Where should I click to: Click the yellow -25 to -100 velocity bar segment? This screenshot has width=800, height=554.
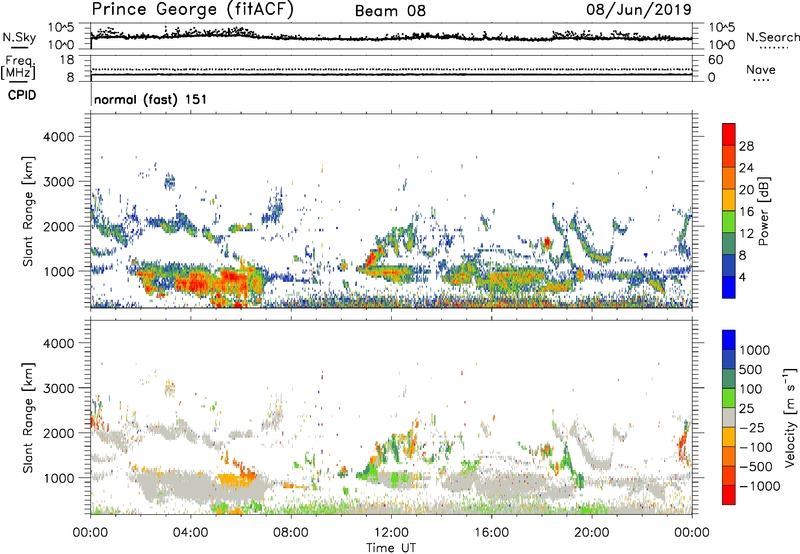(x=729, y=437)
